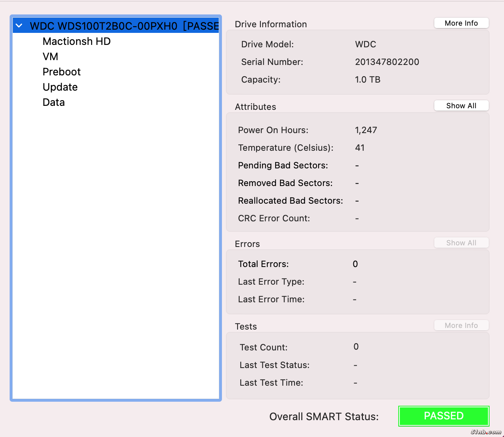Pick the Data volume in sidebar
The height and width of the screenshot is (437, 504).
pos(54,102)
